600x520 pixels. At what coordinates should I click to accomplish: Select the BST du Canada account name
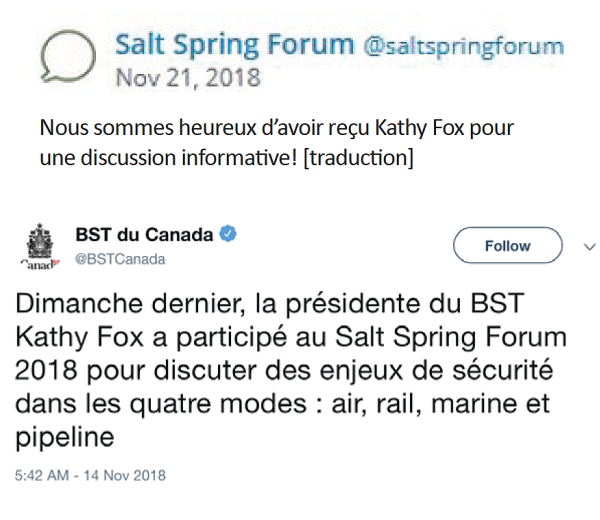click(144, 235)
